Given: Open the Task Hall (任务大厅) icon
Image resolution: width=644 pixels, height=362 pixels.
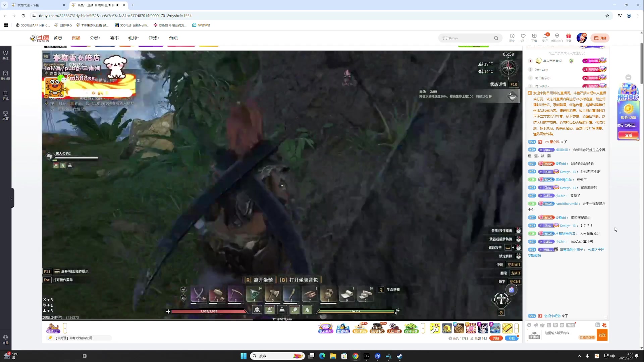Looking at the screenshot, I should click(53, 328).
